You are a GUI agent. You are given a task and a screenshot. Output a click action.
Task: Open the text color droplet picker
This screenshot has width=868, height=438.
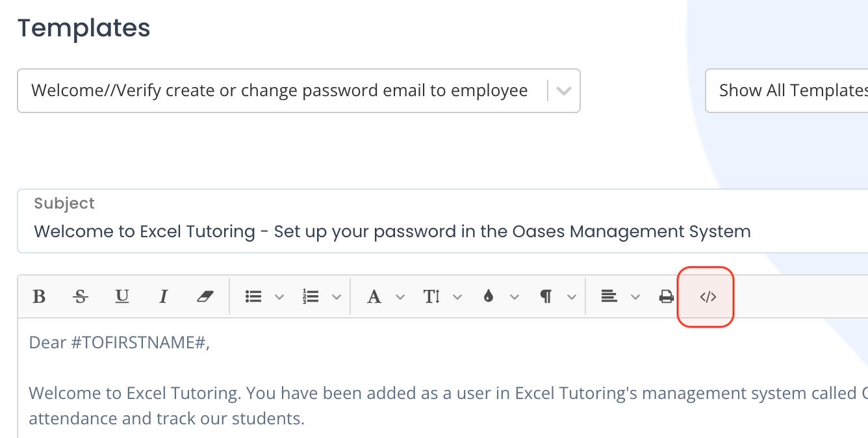(489, 297)
